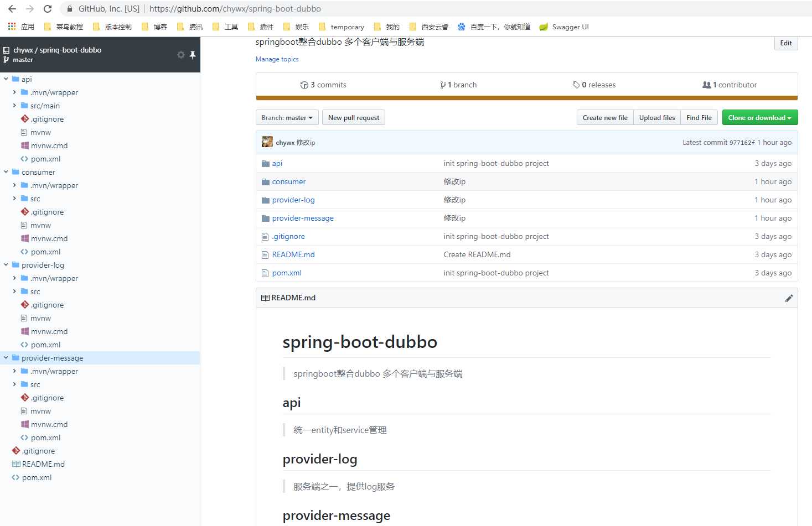This screenshot has height=526, width=812.
Task: Click the Baidu paw bookmark icon
Action: (461, 27)
